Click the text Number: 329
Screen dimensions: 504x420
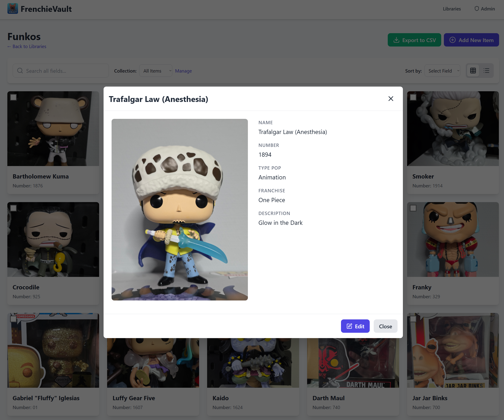426,297
